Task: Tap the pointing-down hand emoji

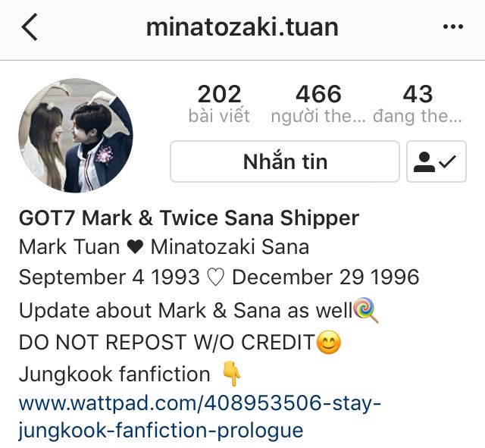Action: tap(232, 374)
